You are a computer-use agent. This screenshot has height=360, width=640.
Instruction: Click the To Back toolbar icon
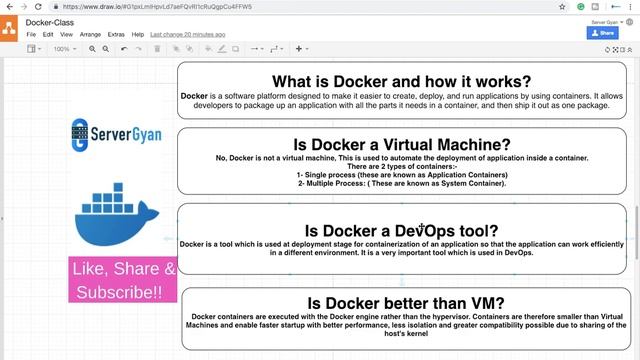[190, 49]
